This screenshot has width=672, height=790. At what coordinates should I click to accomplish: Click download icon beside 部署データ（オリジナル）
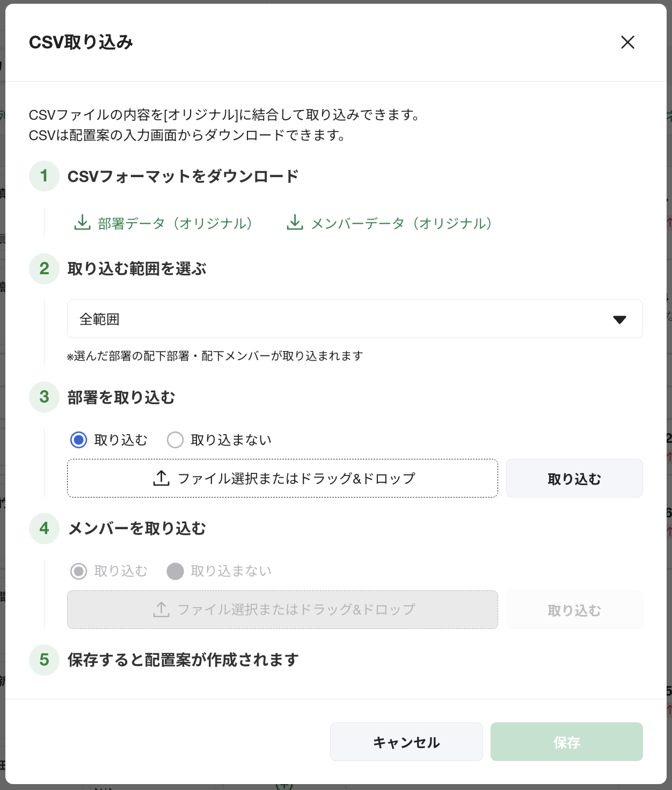(x=82, y=223)
